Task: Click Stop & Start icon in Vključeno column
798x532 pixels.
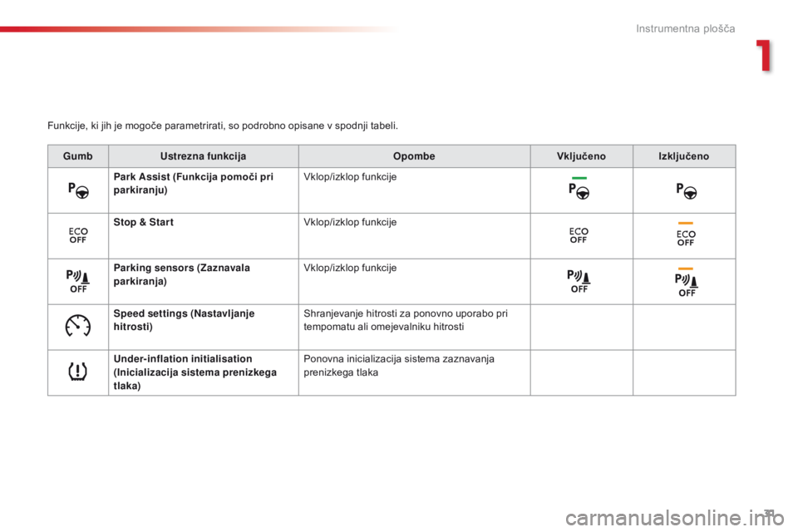Action: click(579, 235)
